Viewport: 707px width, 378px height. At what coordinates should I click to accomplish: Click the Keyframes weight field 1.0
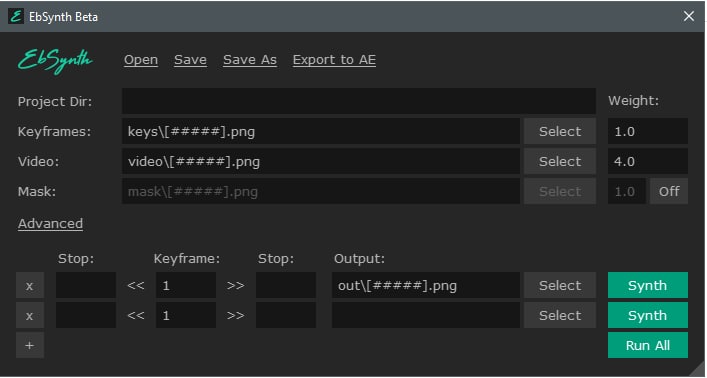[x=647, y=131]
